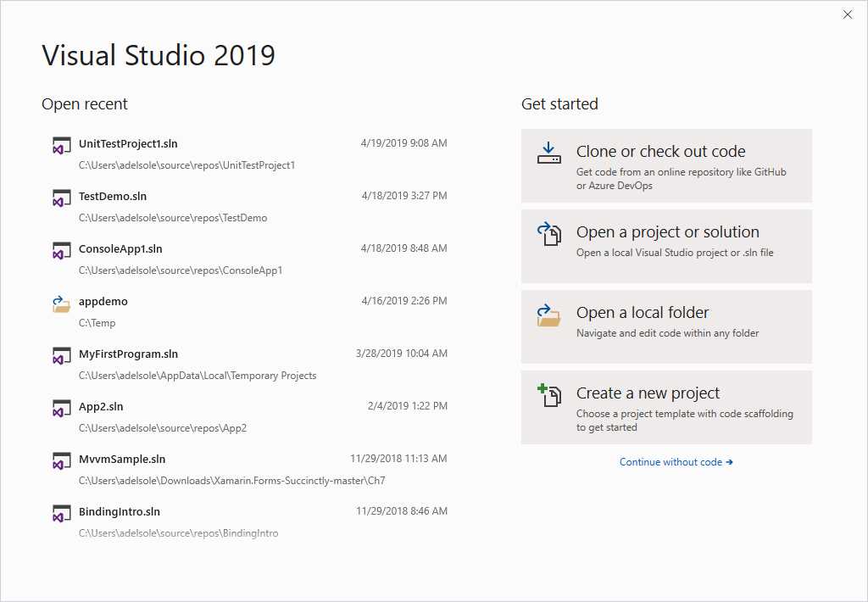This screenshot has height=602, width=868.
Task: Click the Create a new project icon
Action: pyautogui.click(x=548, y=393)
